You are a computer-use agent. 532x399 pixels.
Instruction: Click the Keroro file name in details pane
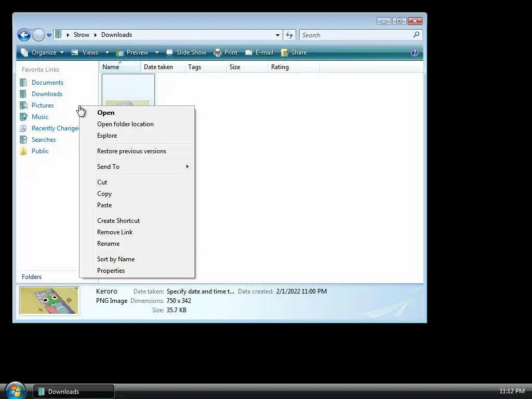pyautogui.click(x=107, y=291)
